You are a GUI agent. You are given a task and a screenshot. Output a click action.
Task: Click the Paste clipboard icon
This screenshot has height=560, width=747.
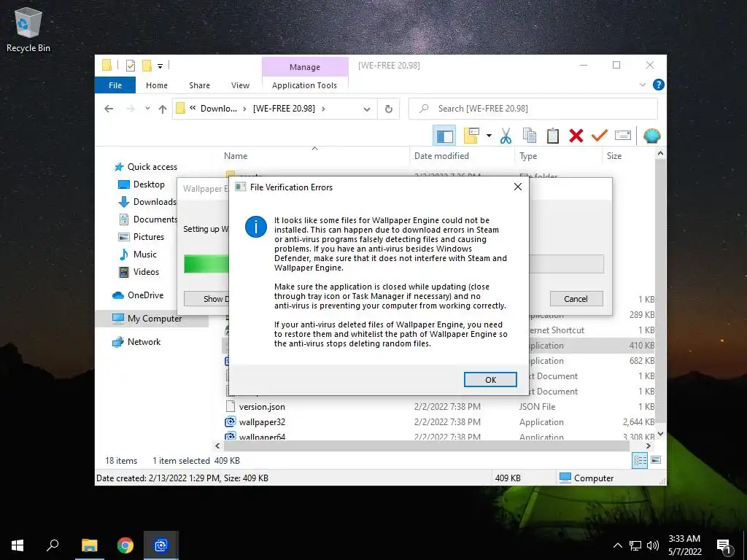(x=553, y=136)
